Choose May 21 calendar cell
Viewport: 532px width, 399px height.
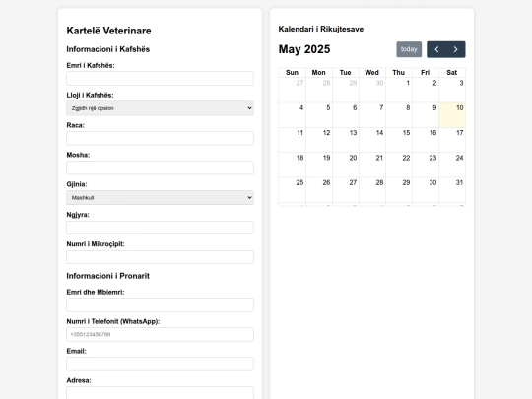(372, 165)
